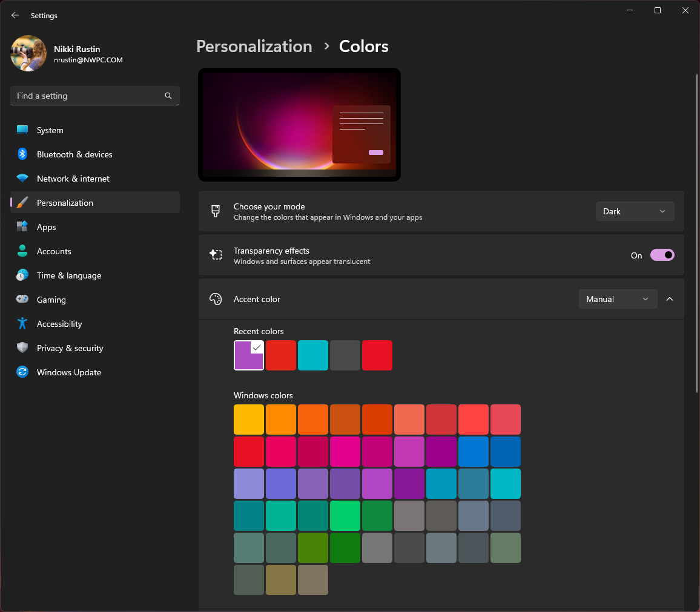Minimize the Settings window
This screenshot has height=612, width=700.
click(630, 10)
